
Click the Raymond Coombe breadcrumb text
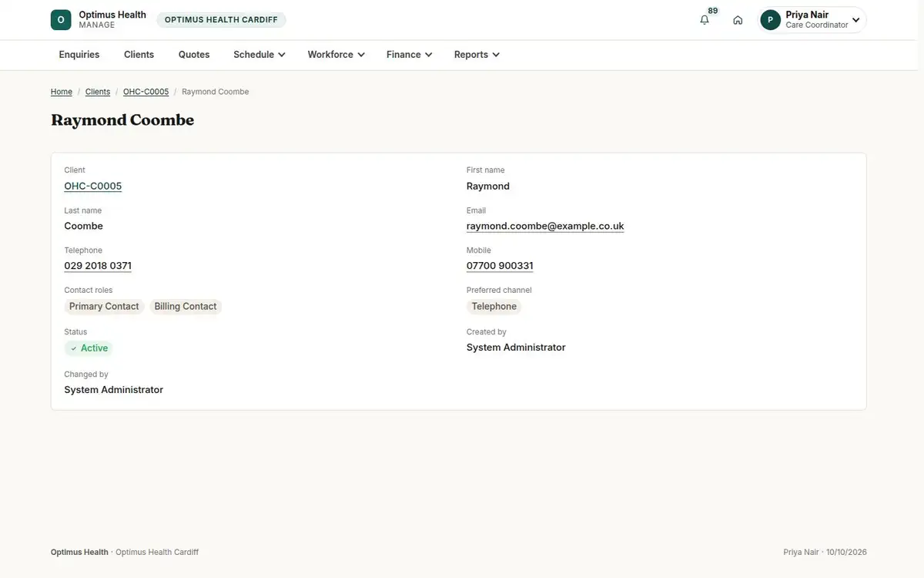pyautogui.click(x=216, y=92)
